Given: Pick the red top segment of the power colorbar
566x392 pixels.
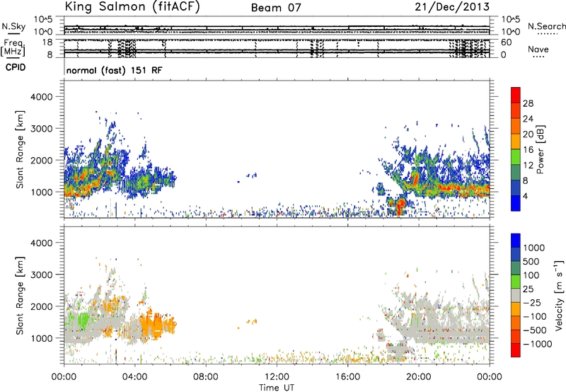Looking at the screenshot, I should pyautogui.click(x=516, y=95).
